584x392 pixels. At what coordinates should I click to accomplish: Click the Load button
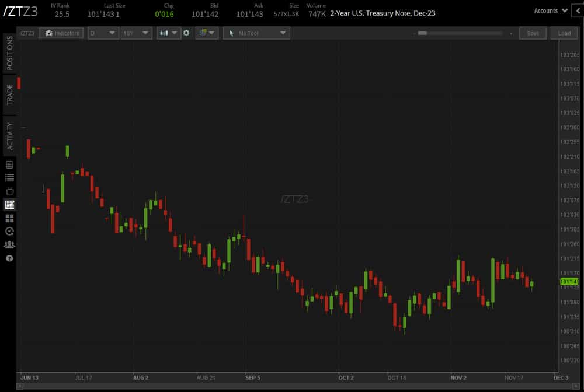pos(564,33)
